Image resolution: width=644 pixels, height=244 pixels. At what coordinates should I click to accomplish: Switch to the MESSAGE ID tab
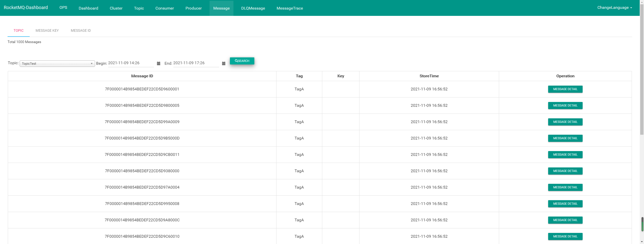tap(80, 30)
